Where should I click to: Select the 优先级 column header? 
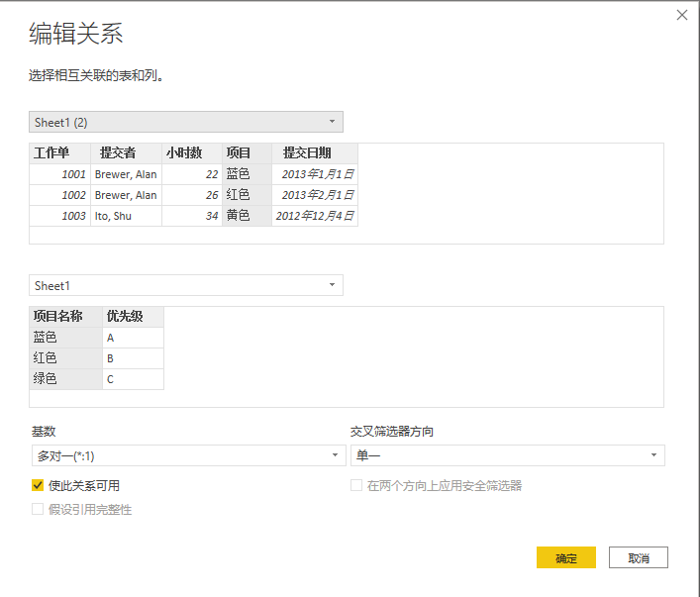pos(125,317)
